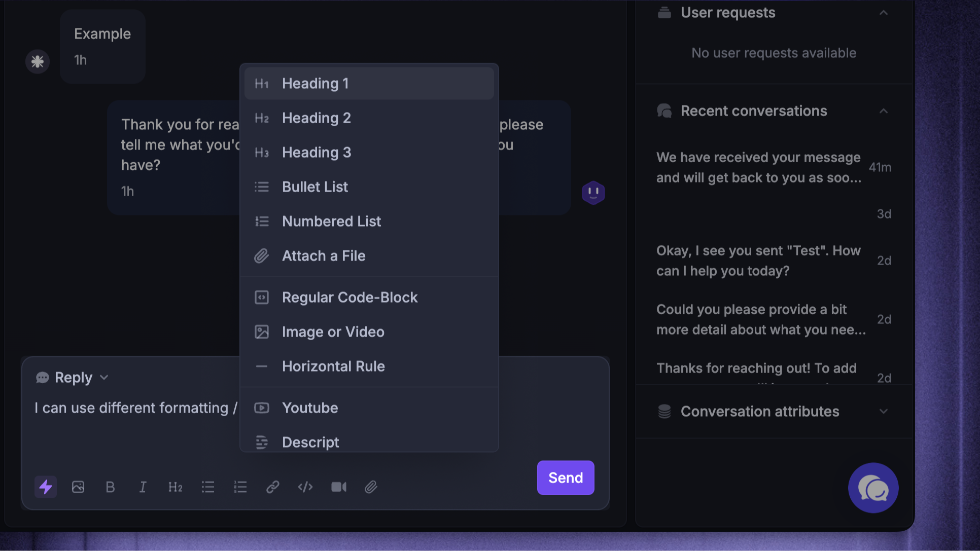
Task: Click the 'Example' message bubble
Action: coord(102,46)
